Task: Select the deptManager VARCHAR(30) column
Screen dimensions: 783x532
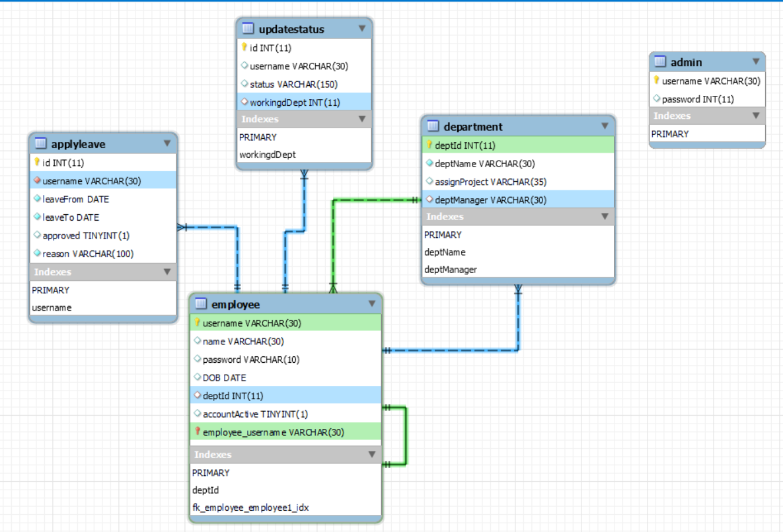Action: click(490, 200)
